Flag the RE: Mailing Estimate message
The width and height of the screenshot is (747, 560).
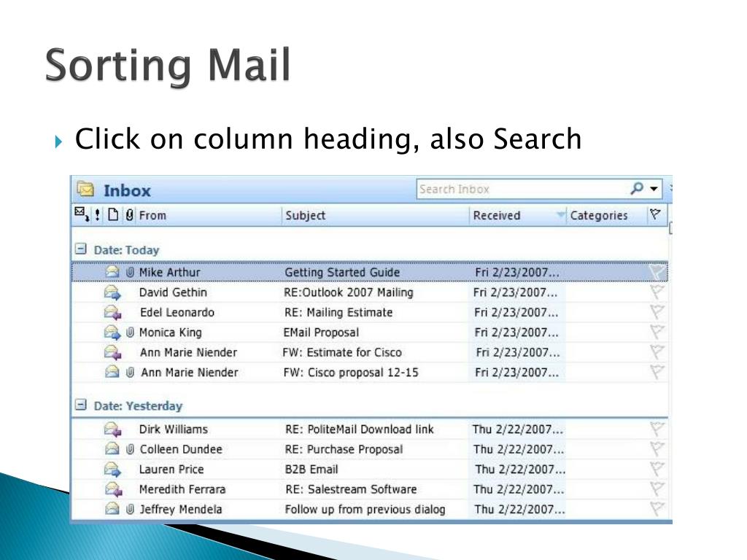(657, 312)
